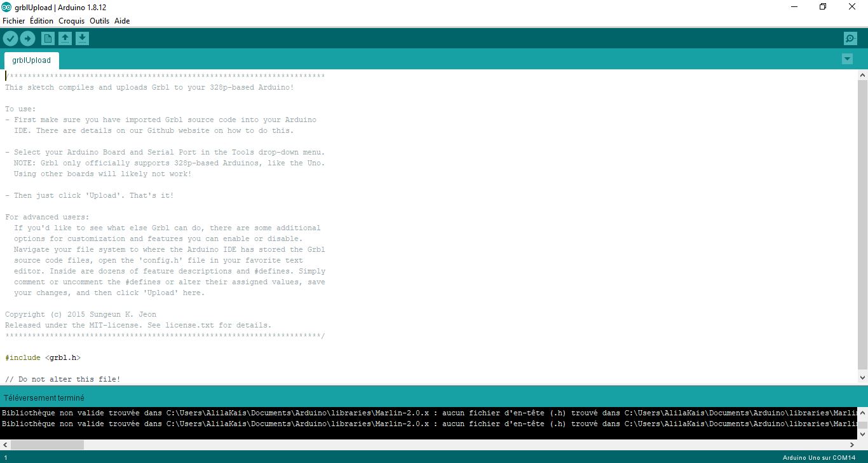This screenshot has width=868, height=463.
Task: Open the Outils menu
Action: pyautogui.click(x=100, y=21)
